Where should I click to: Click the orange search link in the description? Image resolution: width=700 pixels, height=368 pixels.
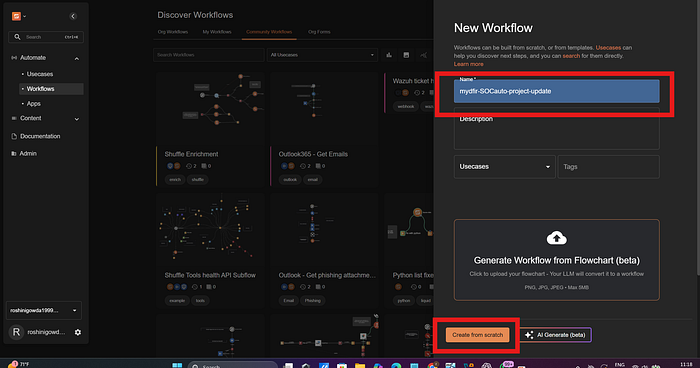pos(571,56)
